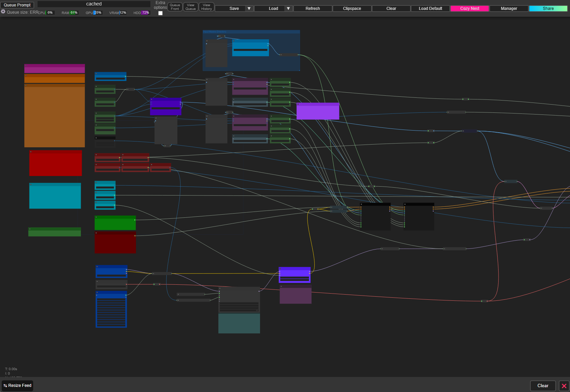Screen dimensions: 570x392
Task: Click the CPU 6% usage indicator
Action: (46, 13)
